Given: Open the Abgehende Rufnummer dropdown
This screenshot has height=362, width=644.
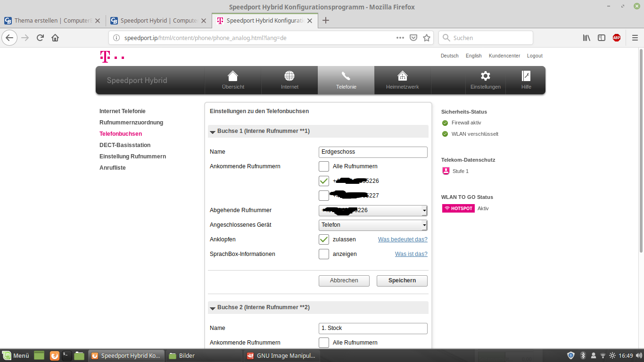Looking at the screenshot, I should [373, 210].
